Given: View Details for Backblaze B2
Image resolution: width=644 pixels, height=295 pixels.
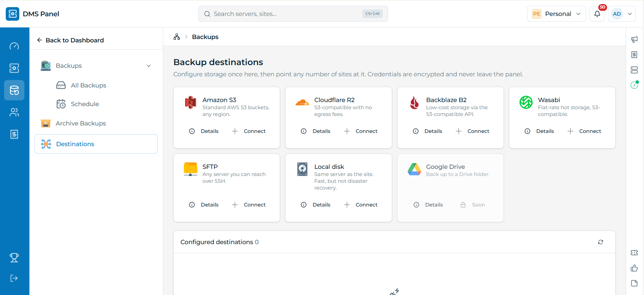Looking at the screenshot, I should (x=427, y=131).
